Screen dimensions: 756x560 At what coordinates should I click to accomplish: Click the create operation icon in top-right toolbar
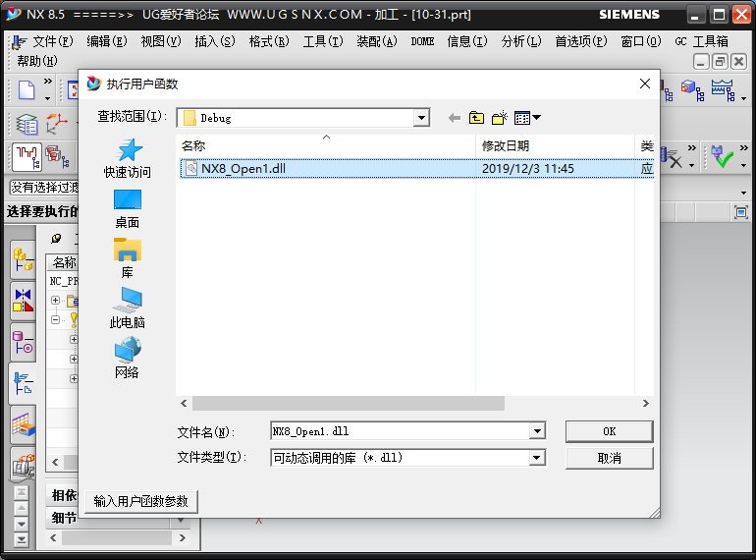(723, 90)
